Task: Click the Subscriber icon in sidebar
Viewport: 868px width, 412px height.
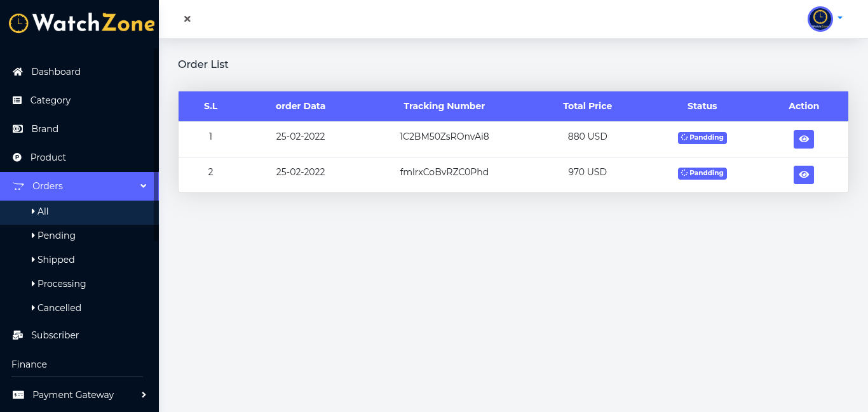Action: (18, 335)
